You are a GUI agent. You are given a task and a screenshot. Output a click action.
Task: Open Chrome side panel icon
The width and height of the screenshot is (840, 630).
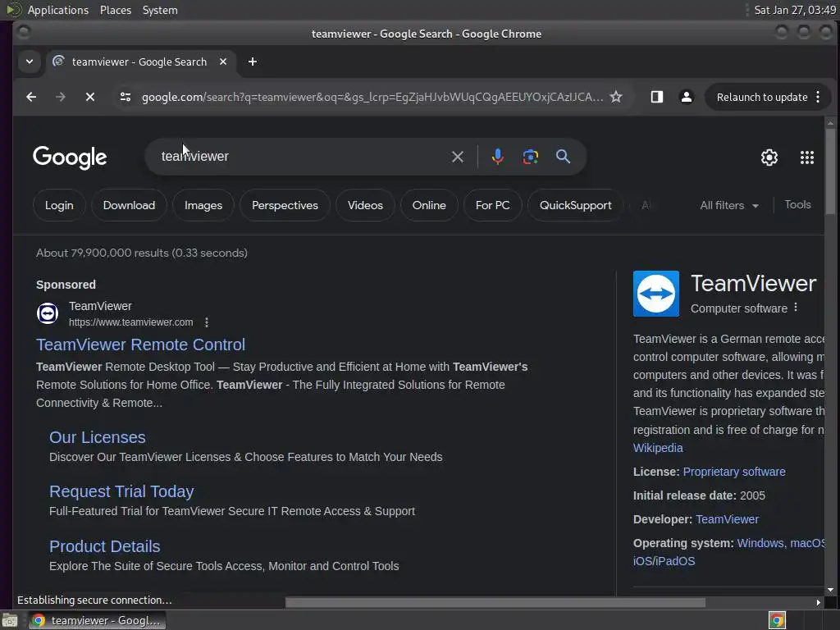pyautogui.click(x=657, y=97)
